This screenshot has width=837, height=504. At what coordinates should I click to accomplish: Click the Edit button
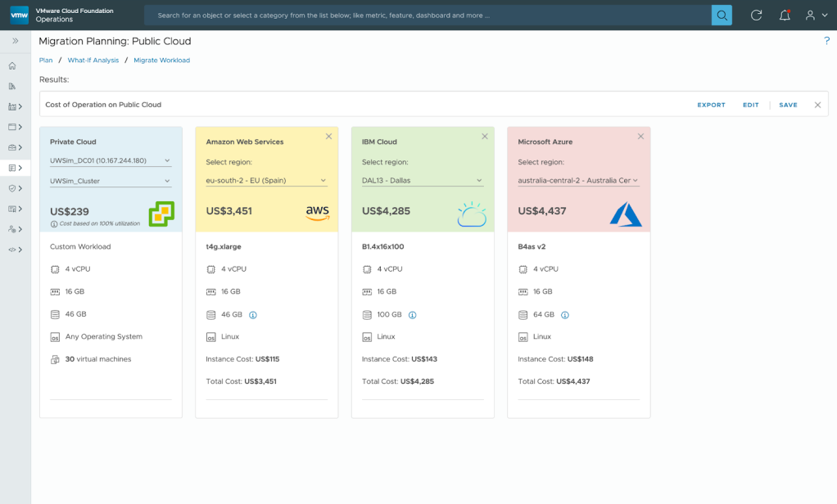point(750,105)
